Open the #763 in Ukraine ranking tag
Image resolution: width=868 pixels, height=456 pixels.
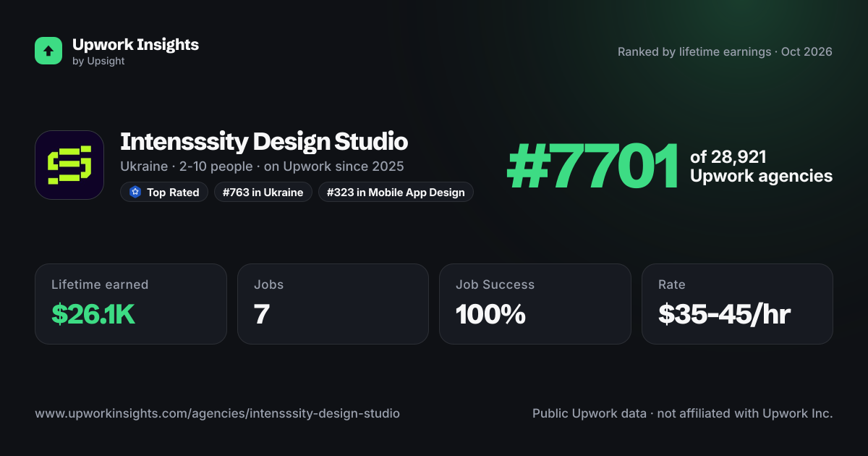[x=263, y=193]
